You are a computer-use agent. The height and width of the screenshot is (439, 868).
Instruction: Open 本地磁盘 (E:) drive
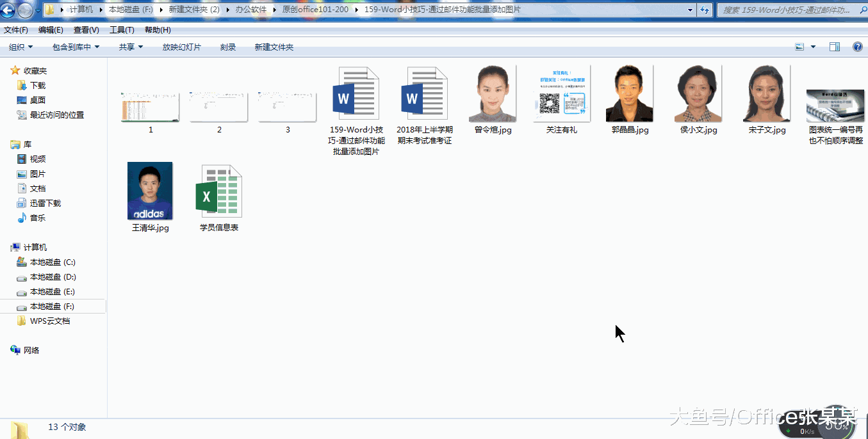click(x=53, y=291)
